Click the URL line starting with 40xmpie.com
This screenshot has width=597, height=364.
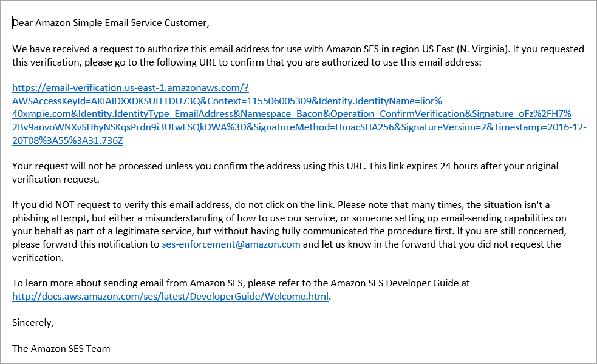pos(292,114)
